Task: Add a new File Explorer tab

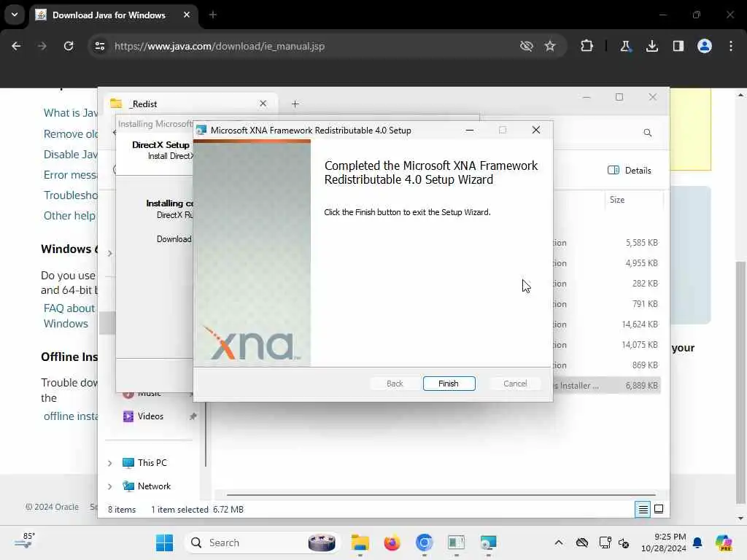Action: point(295,104)
